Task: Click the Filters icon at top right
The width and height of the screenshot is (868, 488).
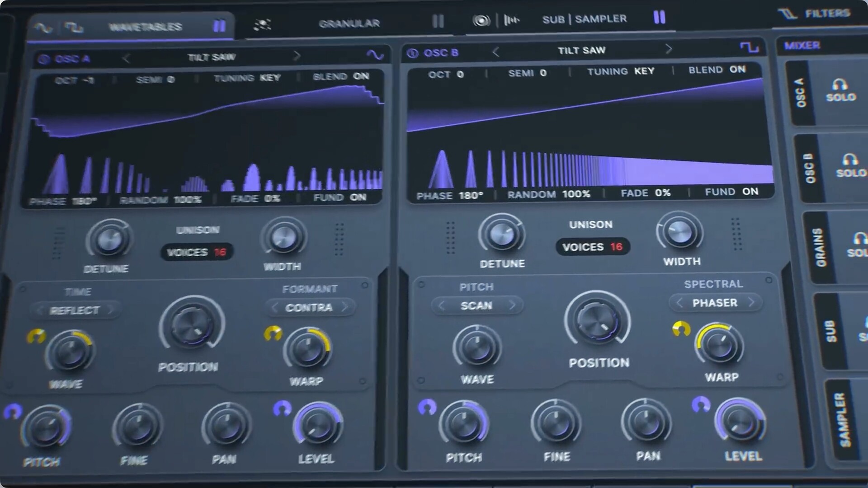Action: [788, 14]
